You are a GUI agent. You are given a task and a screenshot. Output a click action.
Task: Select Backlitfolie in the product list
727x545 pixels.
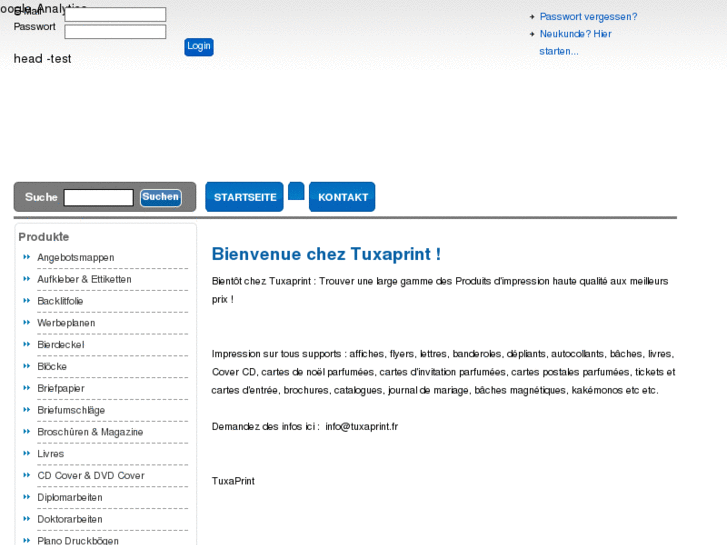(x=60, y=301)
